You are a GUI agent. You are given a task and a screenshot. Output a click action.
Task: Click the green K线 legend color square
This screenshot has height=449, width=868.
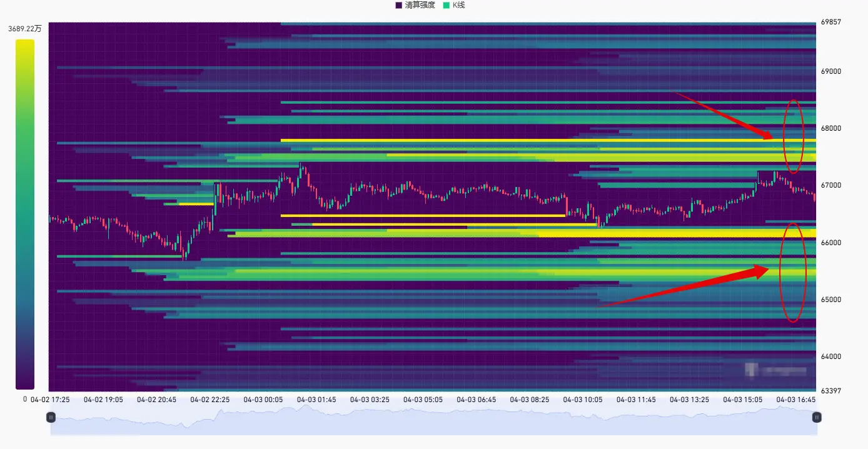pyautogui.click(x=446, y=5)
